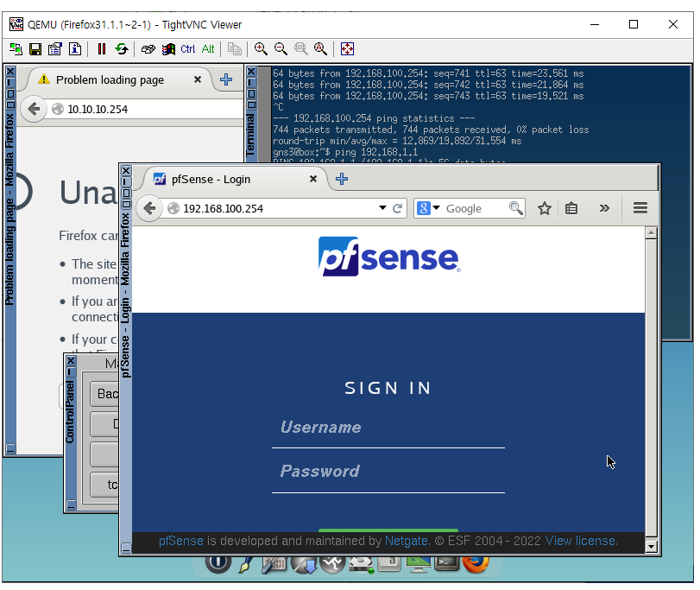
Task: Select the pfSense - Login tab
Action: pos(234,180)
